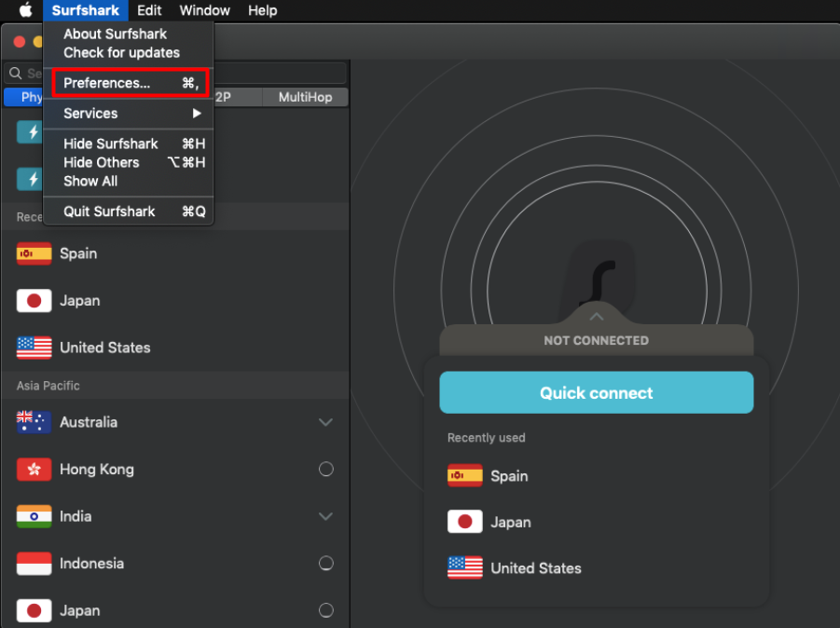Click the India flag icon
This screenshot has height=628, width=840.
34,516
